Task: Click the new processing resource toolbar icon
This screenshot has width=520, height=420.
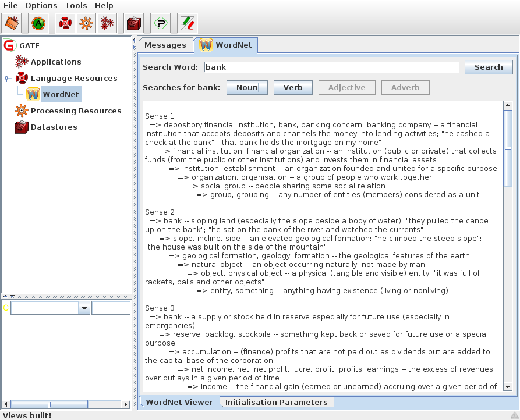Action: [x=86, y=23]
